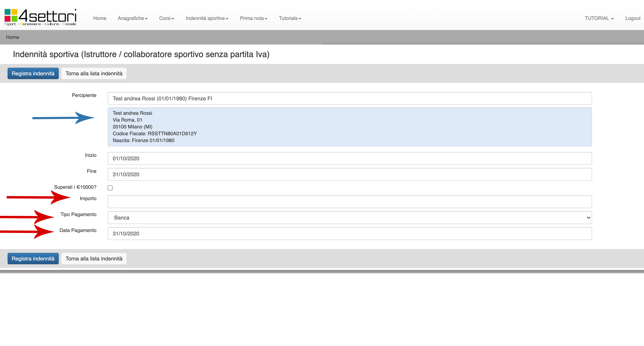Focus the Percipiente input field
Image resolution: width=644 pixels, height=346 pixels.
(349, 98)
